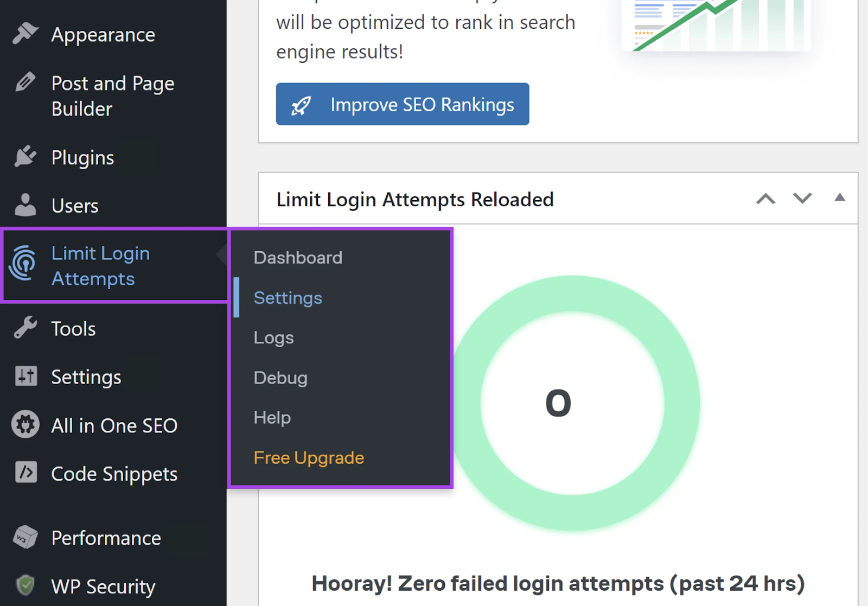Click the Code Snippets icon
868x606 pixels.
click(26, 472)
